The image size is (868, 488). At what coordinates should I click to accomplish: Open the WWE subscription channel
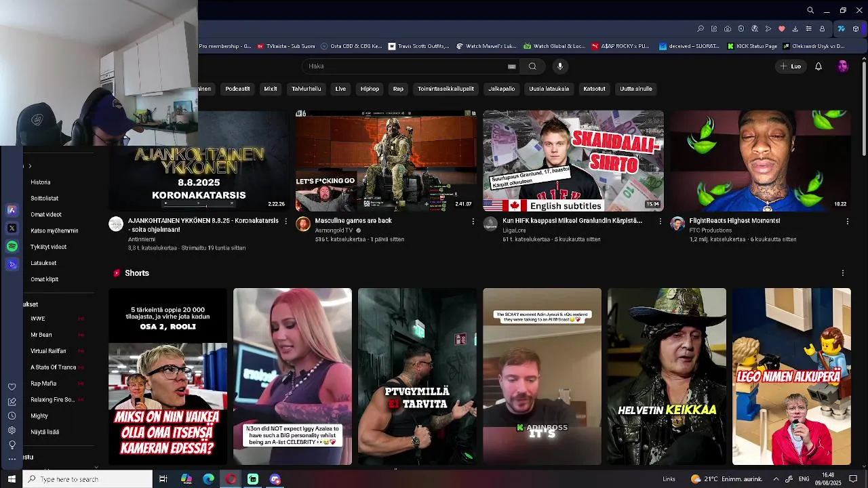(38, 319)
